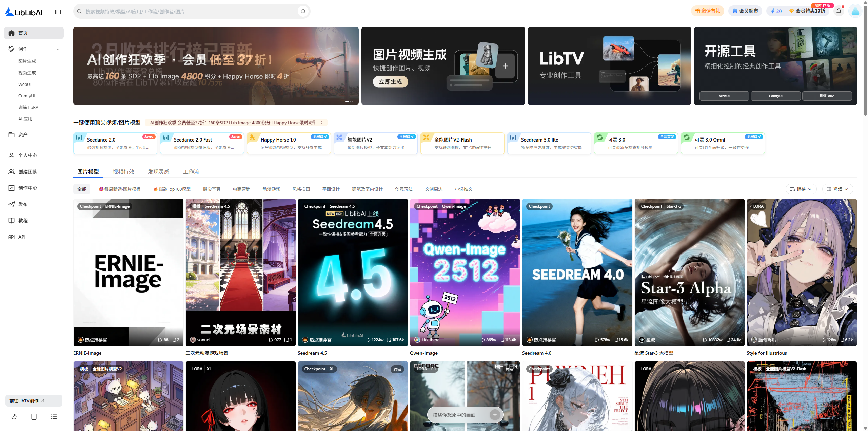
Task: Click the 可灵 3.0 Omni model icon
Action: tap(687, 137)
